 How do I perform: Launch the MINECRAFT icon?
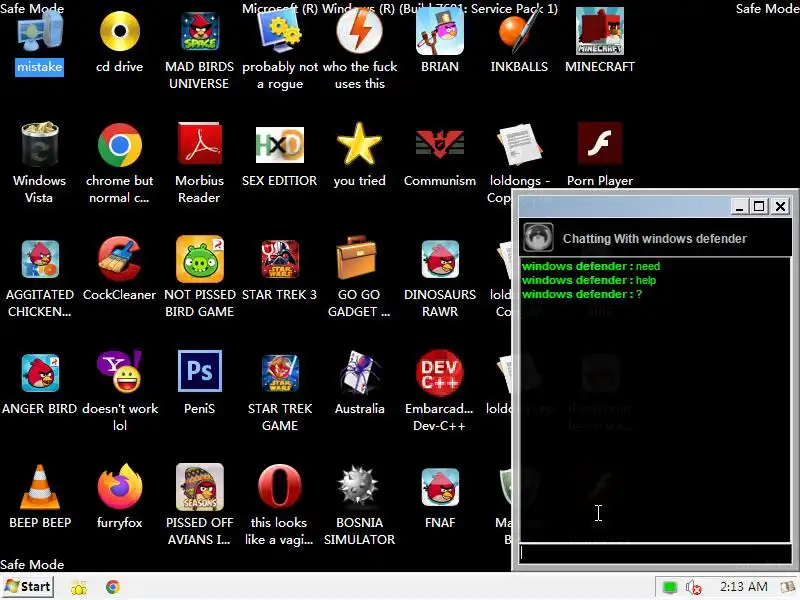pyautogui.click(x=599, y=32)
